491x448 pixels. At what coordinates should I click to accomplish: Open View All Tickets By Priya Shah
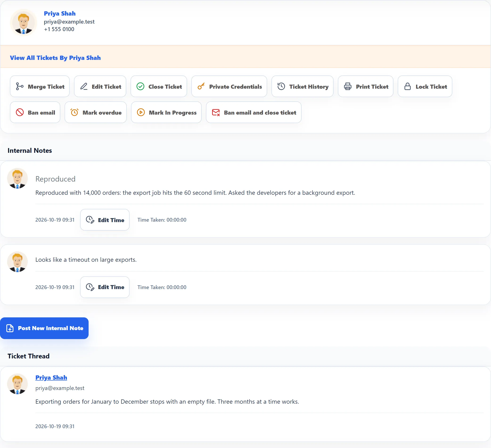[55, 58]
